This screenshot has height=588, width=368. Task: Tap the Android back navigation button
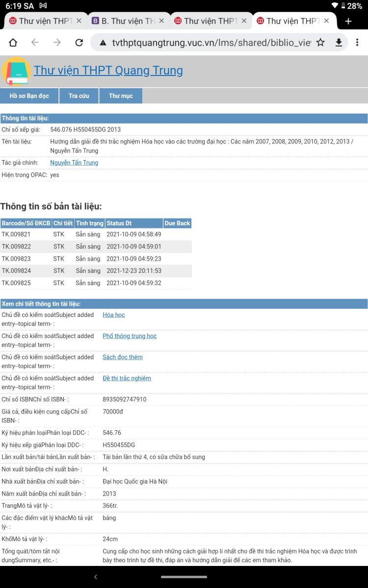pyautogui.click(x=96, y=577)
